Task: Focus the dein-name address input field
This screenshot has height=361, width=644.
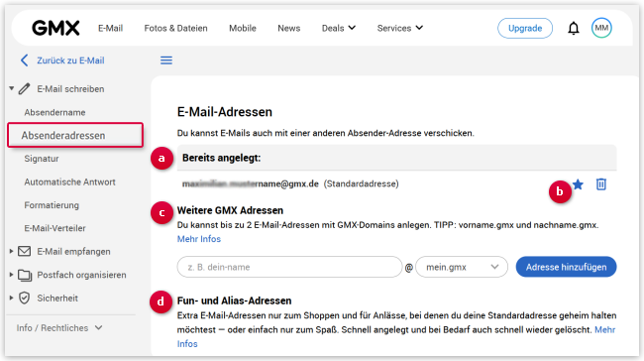Action: point(289,267)
